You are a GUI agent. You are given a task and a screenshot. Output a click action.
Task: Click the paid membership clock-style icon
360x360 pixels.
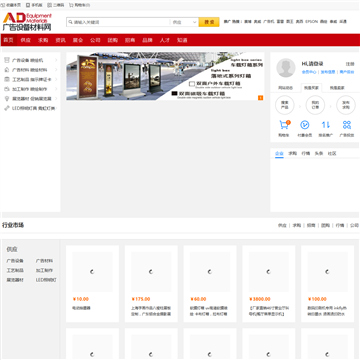pyautogui.click(x=305, y=125)
